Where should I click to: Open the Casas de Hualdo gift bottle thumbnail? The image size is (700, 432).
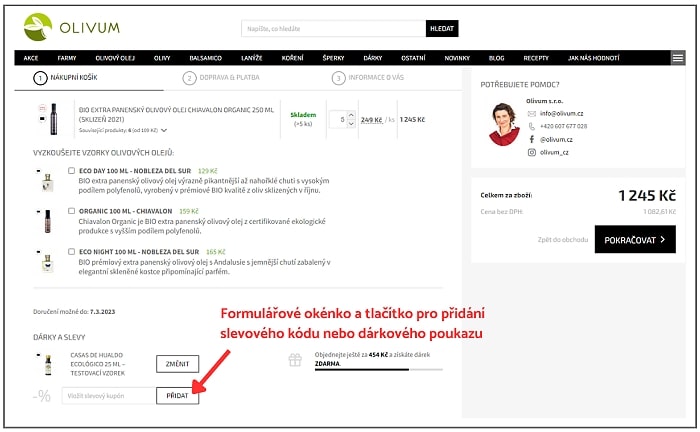(x=48, y=365)
